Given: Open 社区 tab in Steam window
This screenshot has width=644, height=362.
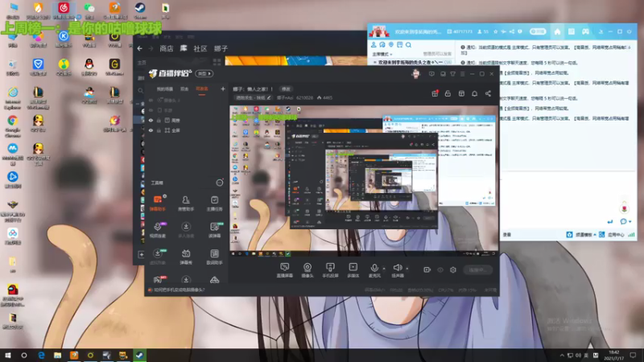Looking at the screenshot, I should 200,48.
